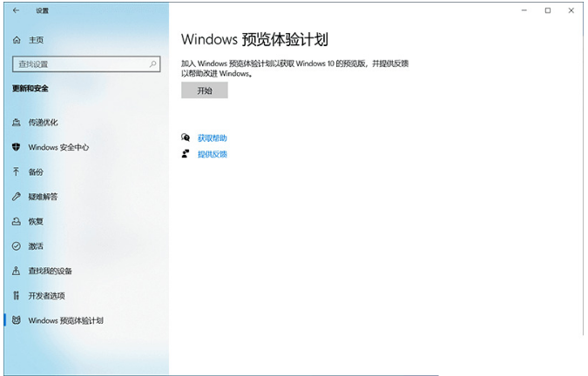Open 传递优化 (Delivery Optimization) settings

point(43,123)
